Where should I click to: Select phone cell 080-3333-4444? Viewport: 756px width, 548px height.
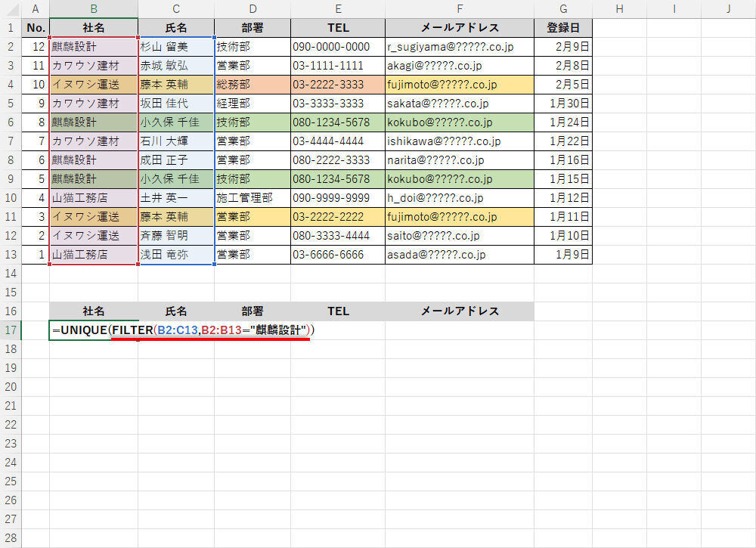(x=338, y=236)
